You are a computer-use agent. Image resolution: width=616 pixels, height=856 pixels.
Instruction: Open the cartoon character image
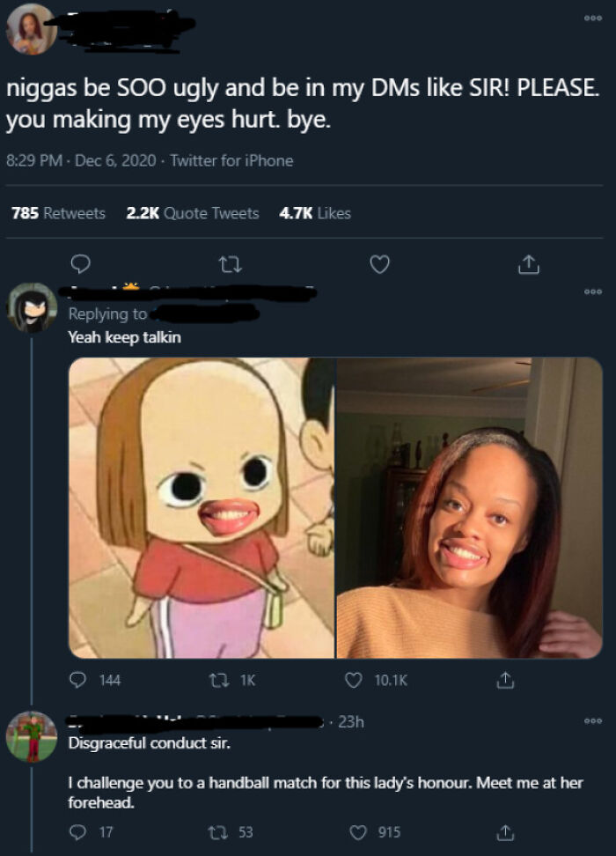coord(202,508)
